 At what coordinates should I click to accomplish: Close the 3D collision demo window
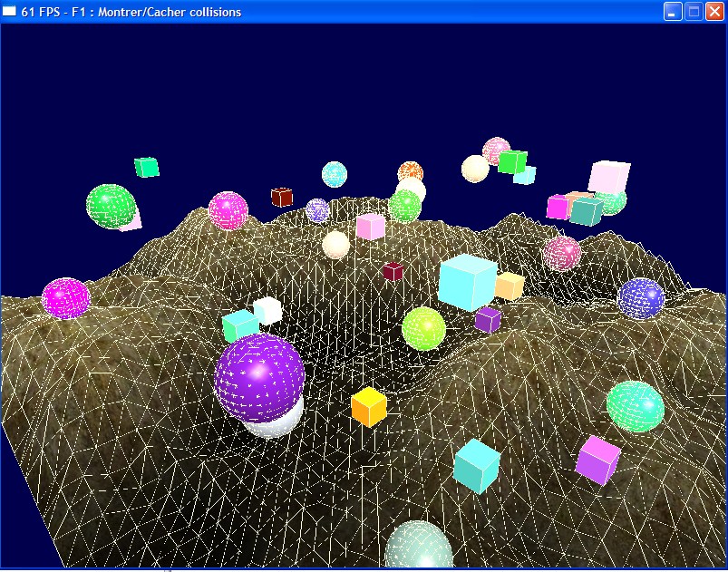coord(714,12)
